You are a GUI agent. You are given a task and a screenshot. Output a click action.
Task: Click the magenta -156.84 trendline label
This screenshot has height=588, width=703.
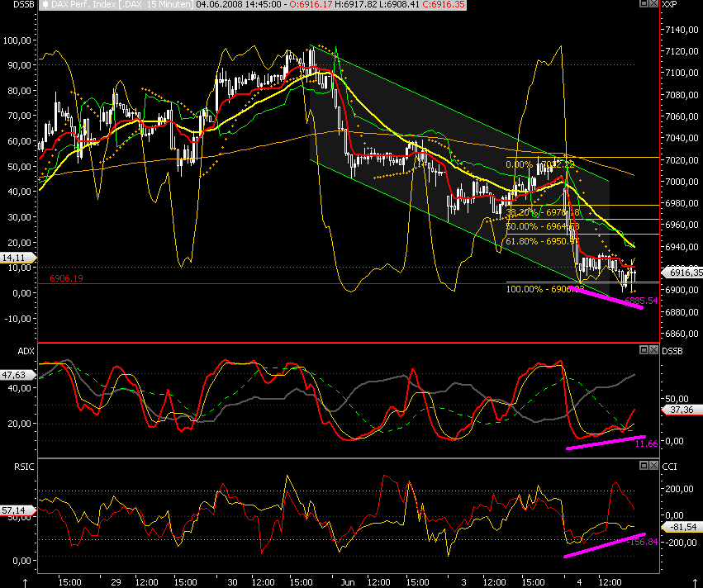(x=643, y=542)
